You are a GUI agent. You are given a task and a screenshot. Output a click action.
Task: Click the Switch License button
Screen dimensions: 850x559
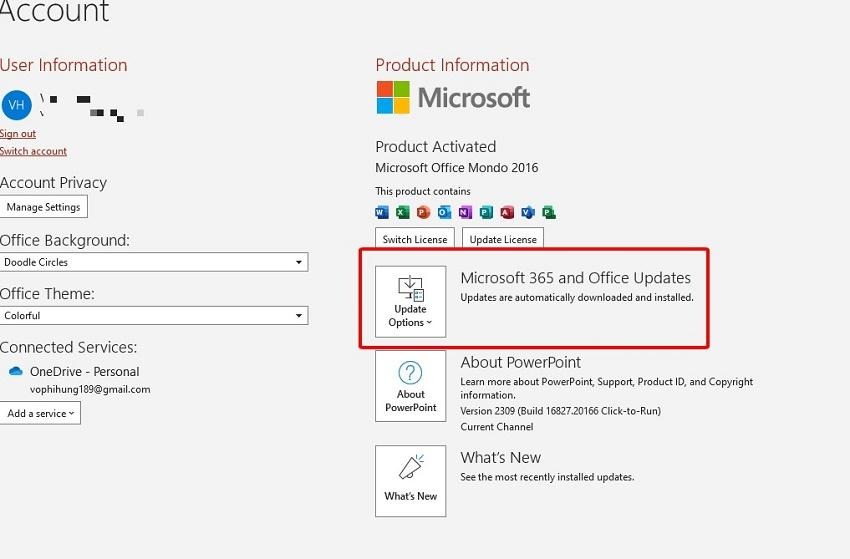tap(415, 239)
